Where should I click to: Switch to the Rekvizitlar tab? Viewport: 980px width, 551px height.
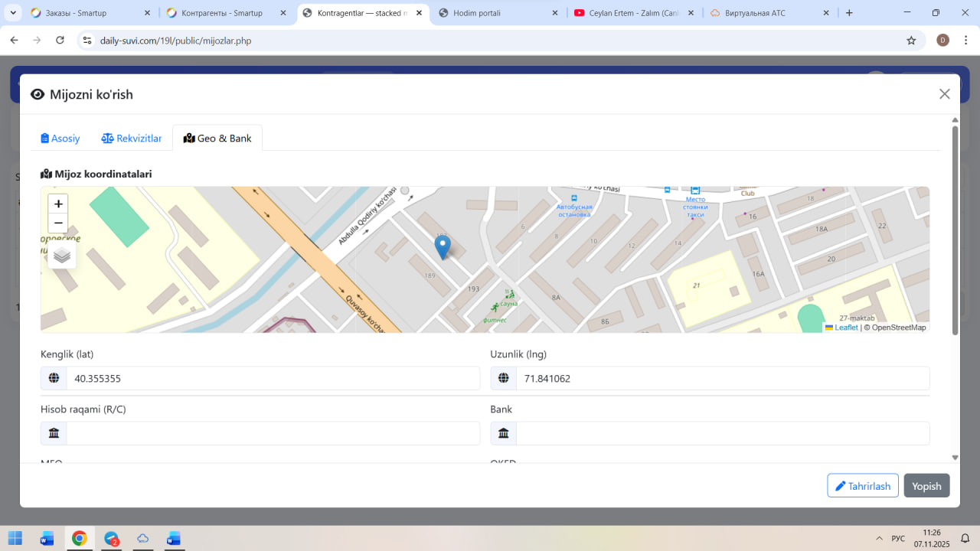coord(132,139)
